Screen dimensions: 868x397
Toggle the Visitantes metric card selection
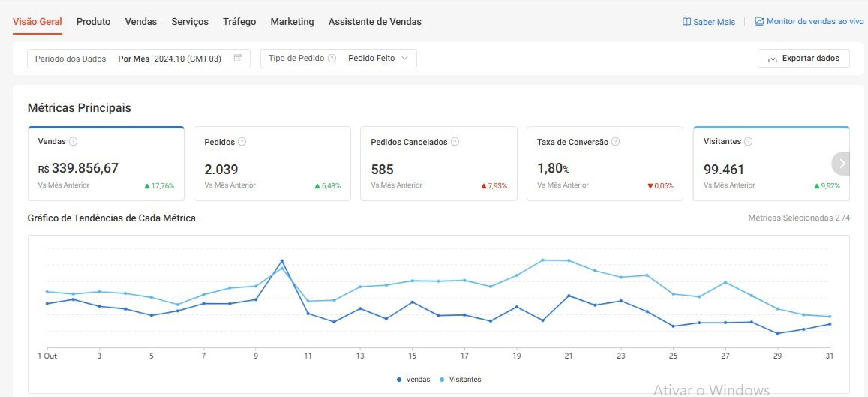765,164
